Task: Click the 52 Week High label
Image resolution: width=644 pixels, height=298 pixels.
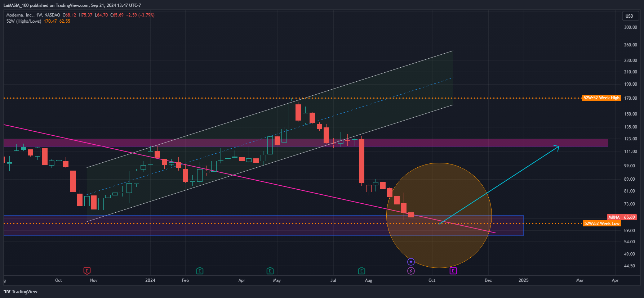Action: pyautogui.click(x=601, y=98)
